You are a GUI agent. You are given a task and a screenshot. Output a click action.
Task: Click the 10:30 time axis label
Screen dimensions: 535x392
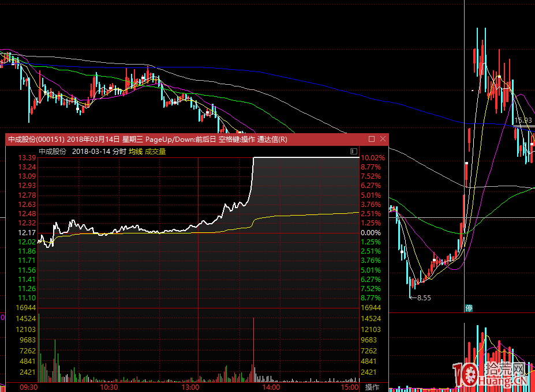109,387
